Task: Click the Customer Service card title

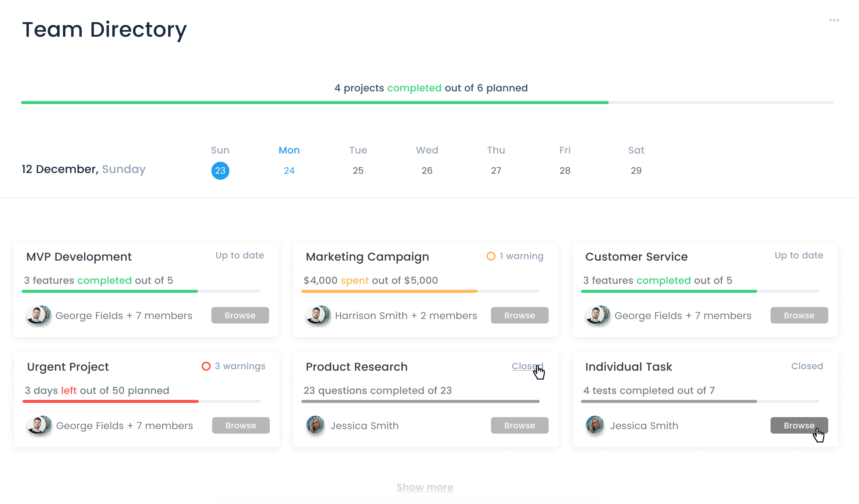Action: [636, 257]
